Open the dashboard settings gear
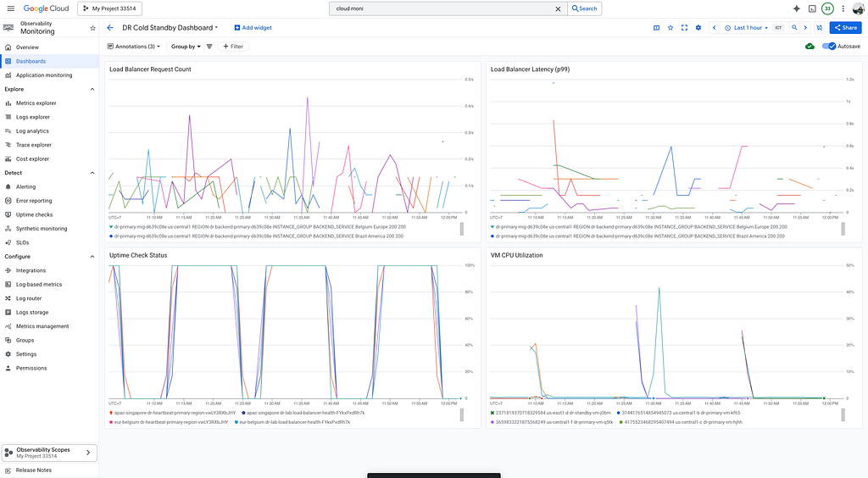Image resolution: width=868 pixels, height=478 pixels. pos(698,28)
